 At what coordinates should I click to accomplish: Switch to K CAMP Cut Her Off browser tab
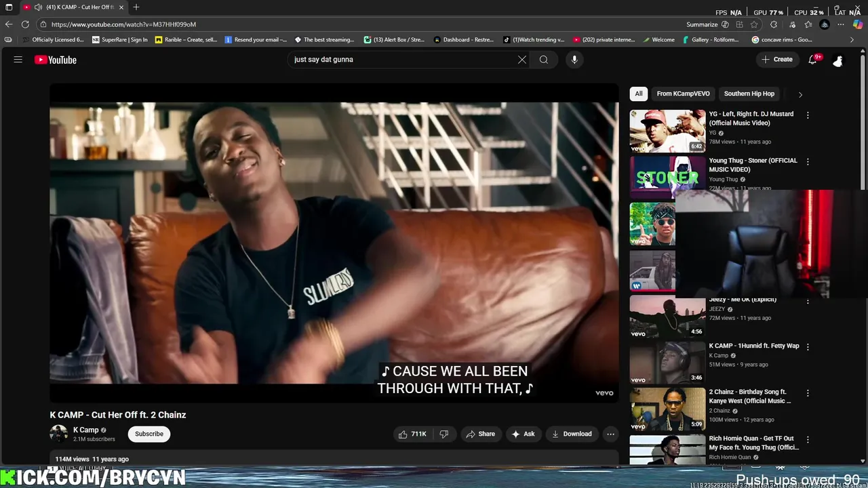(73, 7)
